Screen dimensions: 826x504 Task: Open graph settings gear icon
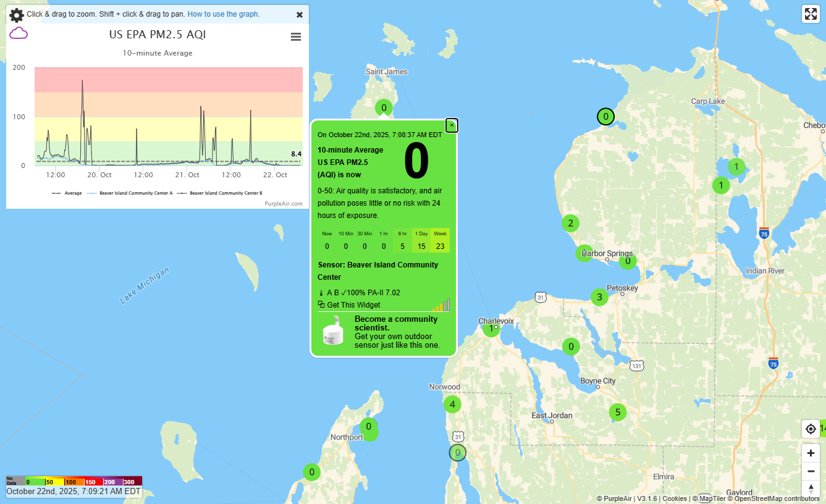(x=17, y=15)
